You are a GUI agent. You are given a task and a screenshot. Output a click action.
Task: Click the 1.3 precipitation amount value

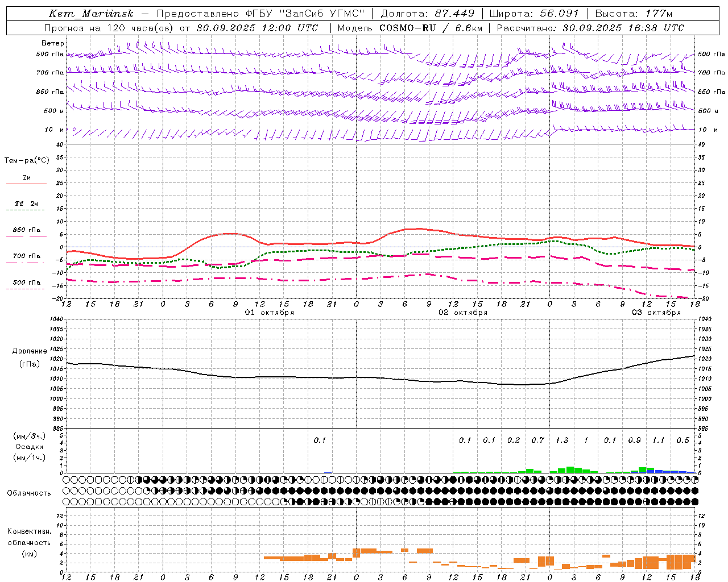click(562, 440)
